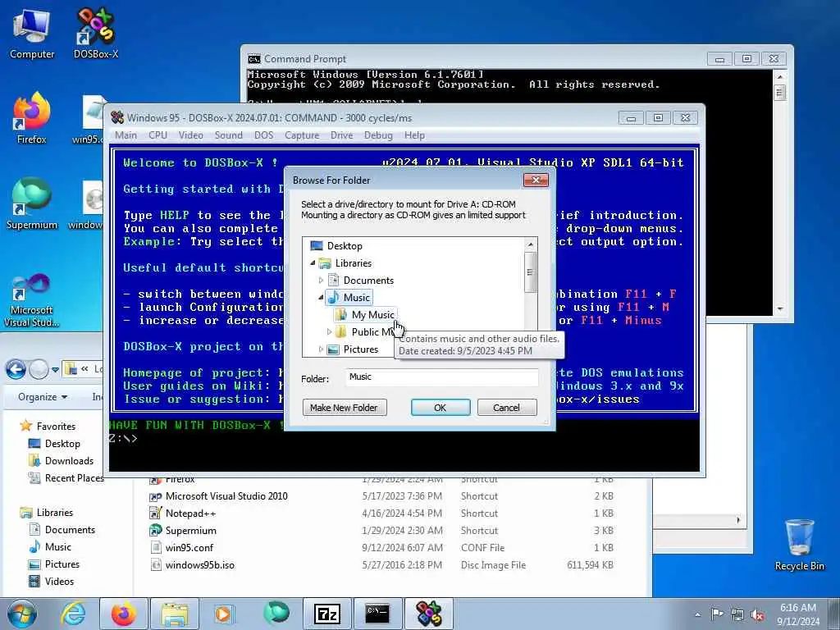The image size is (840, 630).
Task: Open Windows Explorer taskbar button
Action: pyautogui.click(x=175, y=614)
